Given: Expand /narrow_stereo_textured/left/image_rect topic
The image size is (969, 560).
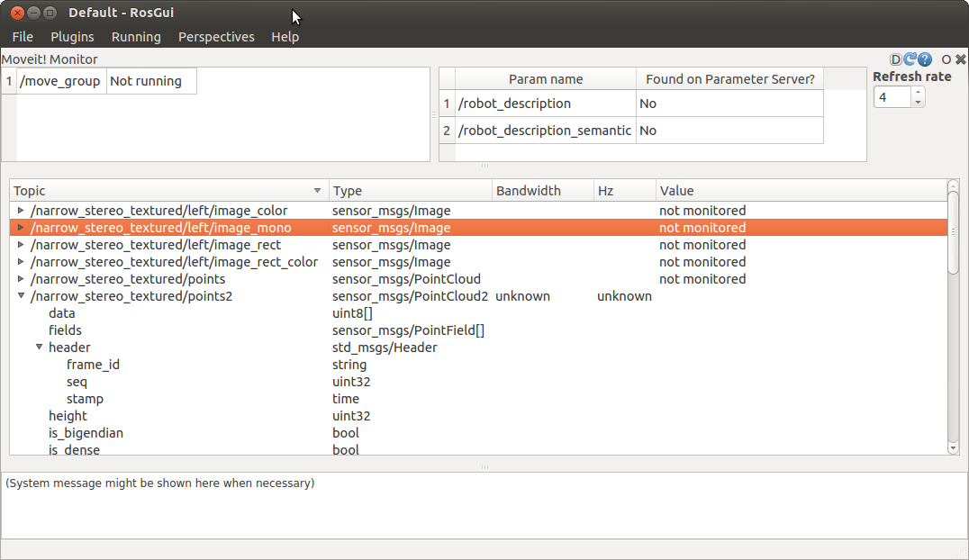Looking at the screenshot, I should click(x=21, y=245).
